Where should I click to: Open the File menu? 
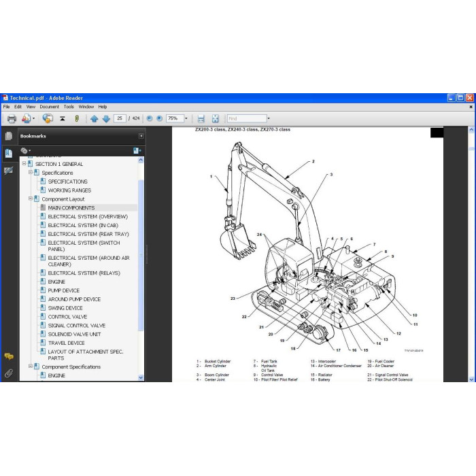[x=6, y=107]
